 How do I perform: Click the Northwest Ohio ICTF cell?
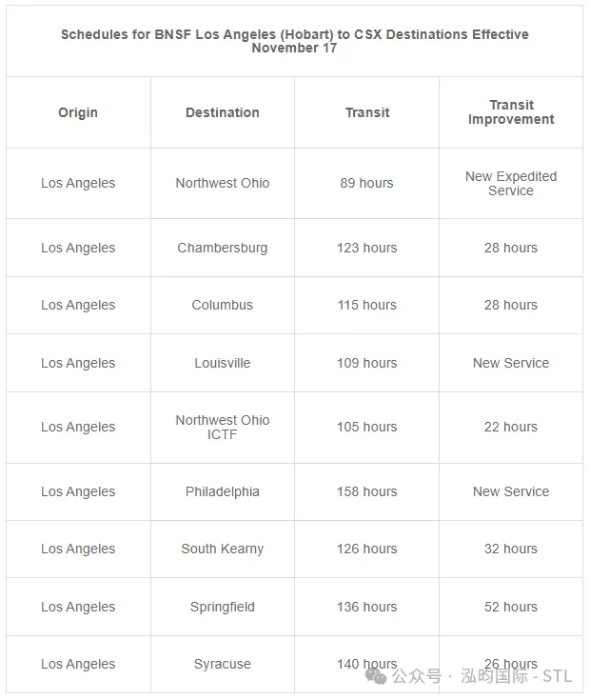223,427
